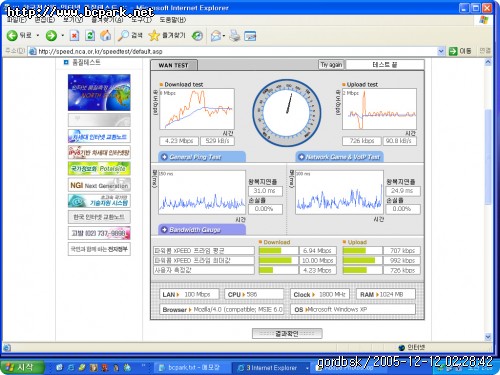Open the File menu
Screen dimensions: 500x375
[x=17, y=20]
